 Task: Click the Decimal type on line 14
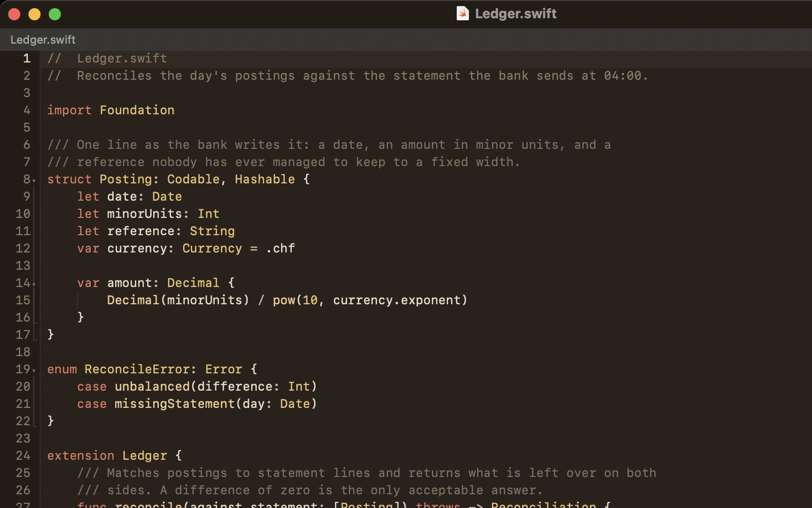click(193, 283)
